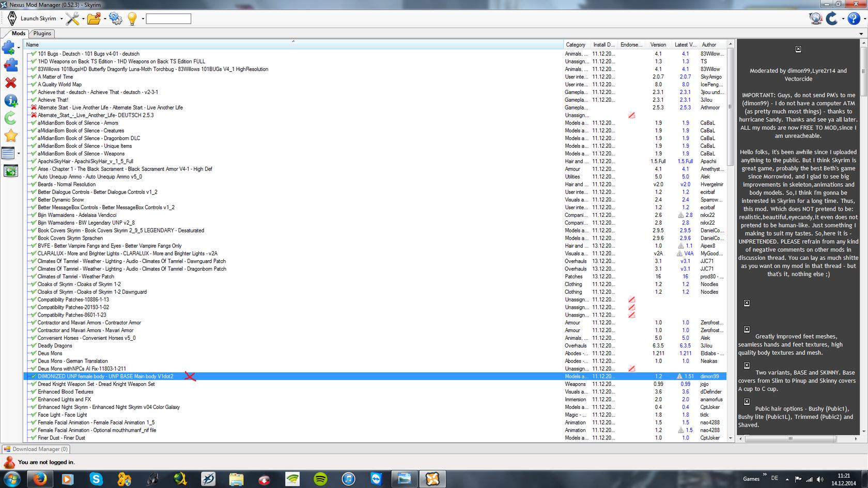Click the Launch Skyrim button
Screen dimensions: 868x488
33,19
